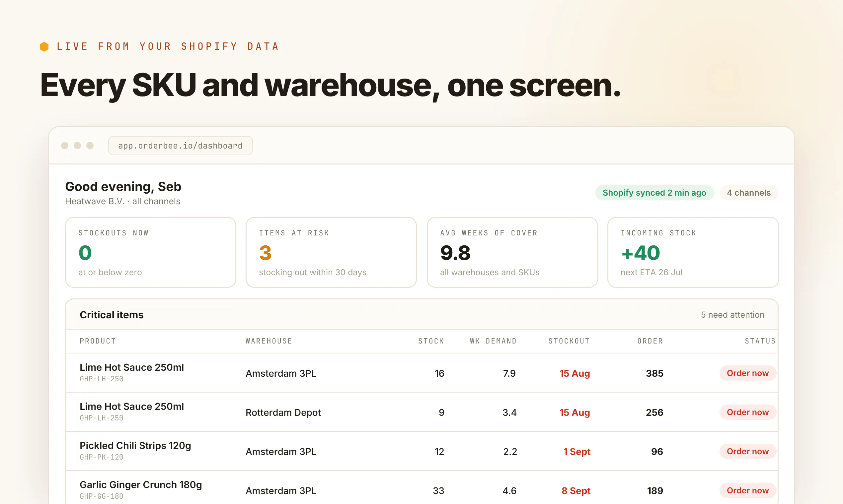The width and height of the screenshot is (843, 504).
Task: Click the GHP-GG-180 SKU code
Action: [x=102, y=496]
